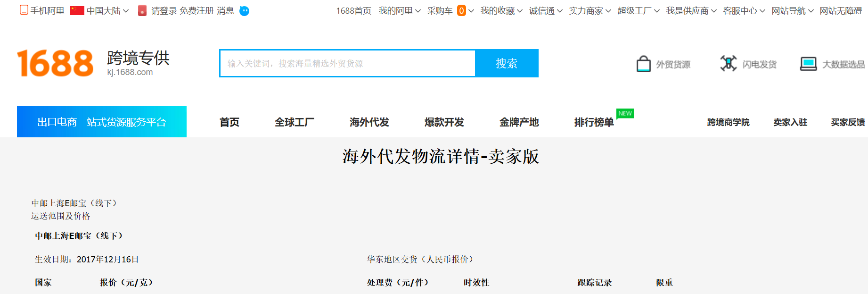This screenshot has height=294, width=868.
Task: Expand the 网站导航 dropdown
Action: point(811,11)
